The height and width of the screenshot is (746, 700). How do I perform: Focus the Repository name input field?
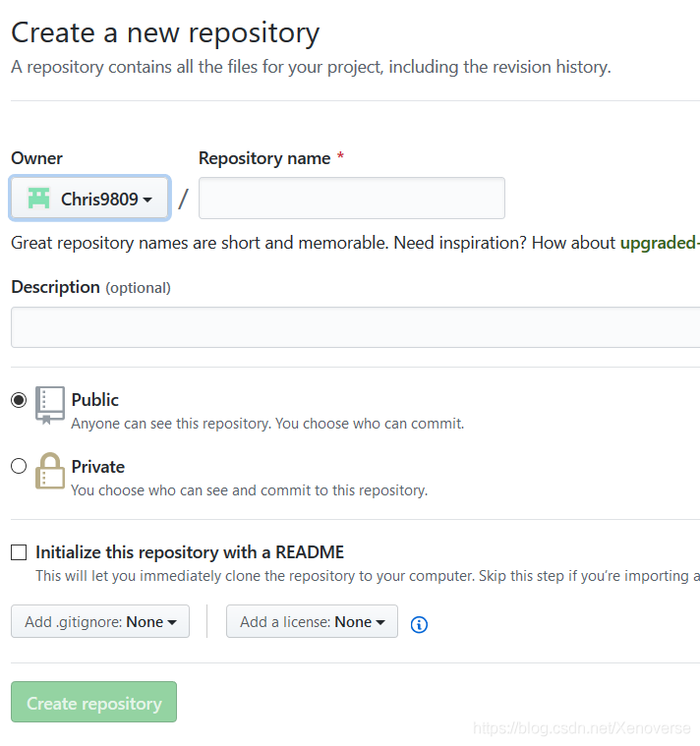(352, 199)
